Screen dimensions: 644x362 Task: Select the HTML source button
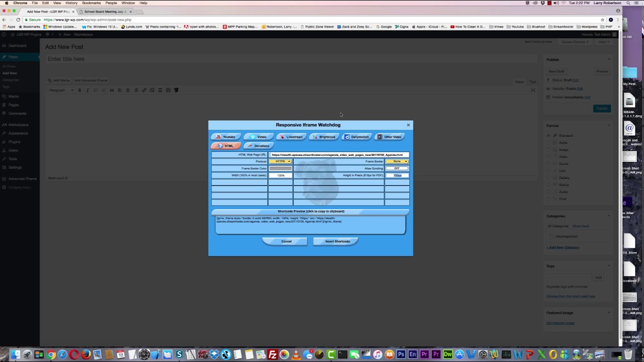226,146
